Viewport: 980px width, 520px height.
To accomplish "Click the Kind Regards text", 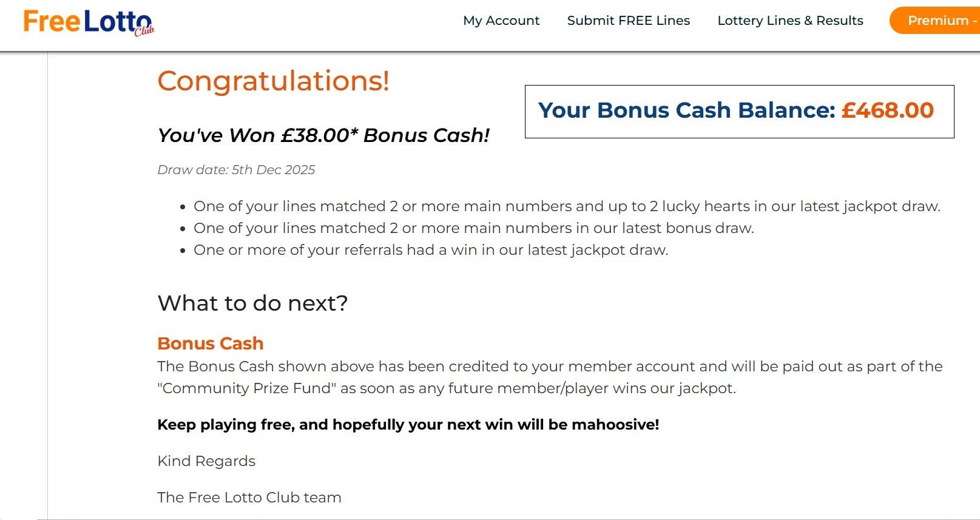I will (x=206, y=461).
